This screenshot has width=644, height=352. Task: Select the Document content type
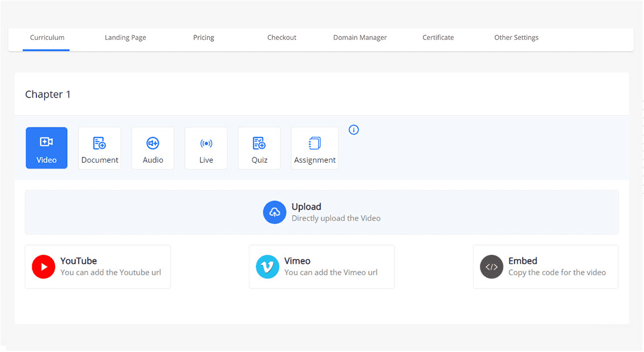pos(99,147)
